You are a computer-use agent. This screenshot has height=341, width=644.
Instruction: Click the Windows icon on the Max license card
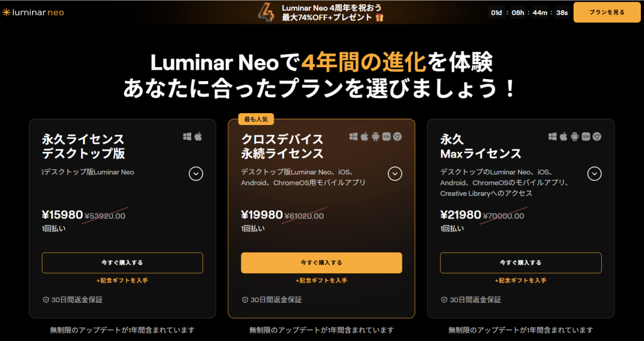coord(553,136)
